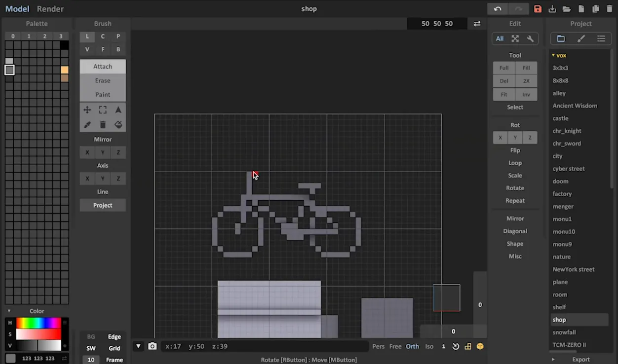
Task: Select the box select dashed-rectangle tool
Action: [x=103, y=110]
